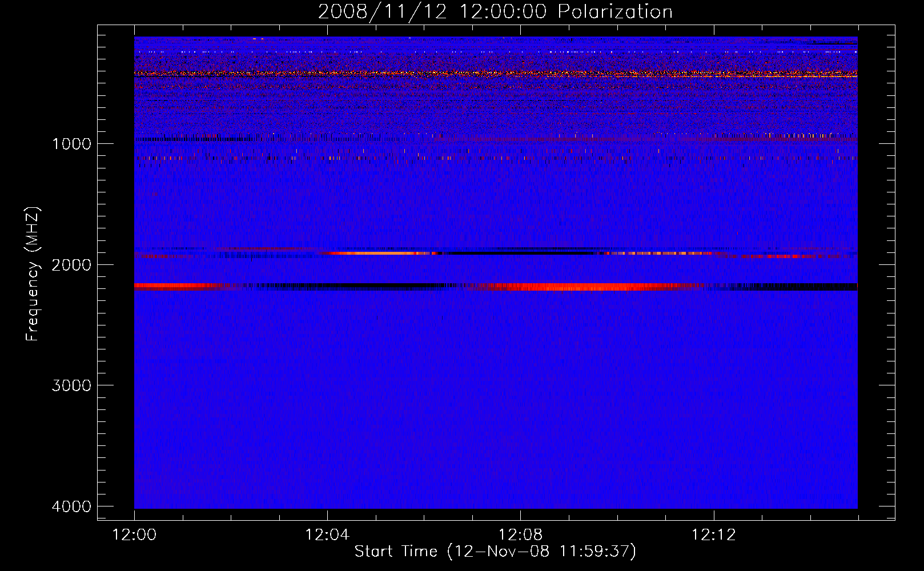Click the 'Frequency (MHZ)' y-axis label

coord(33,274)
